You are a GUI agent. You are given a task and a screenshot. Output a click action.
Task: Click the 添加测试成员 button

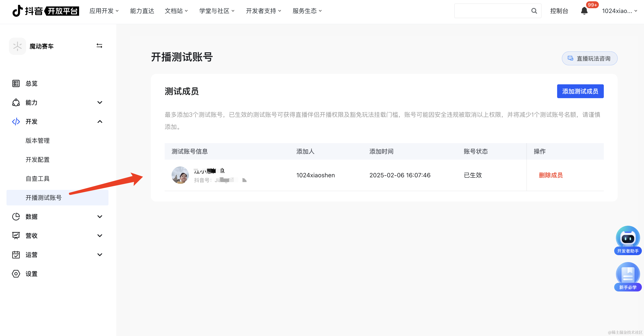(580, 91)
